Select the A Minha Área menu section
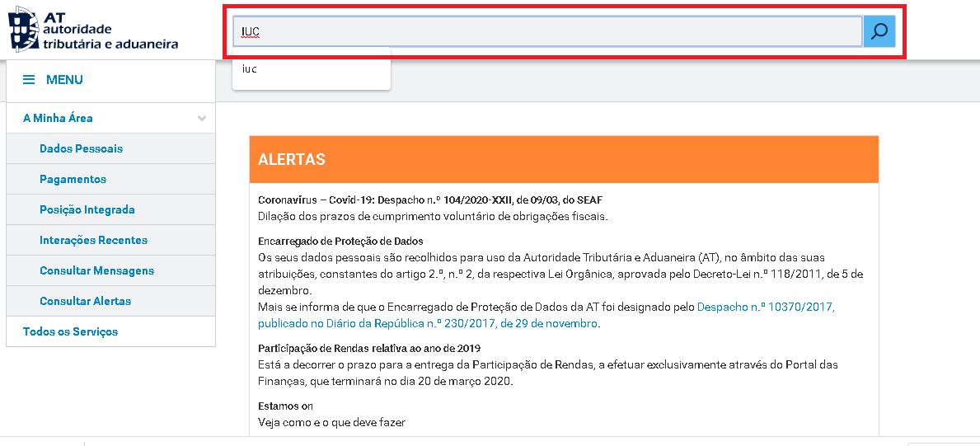The height and width of the screenshot is (446, 980). [58, 118]
